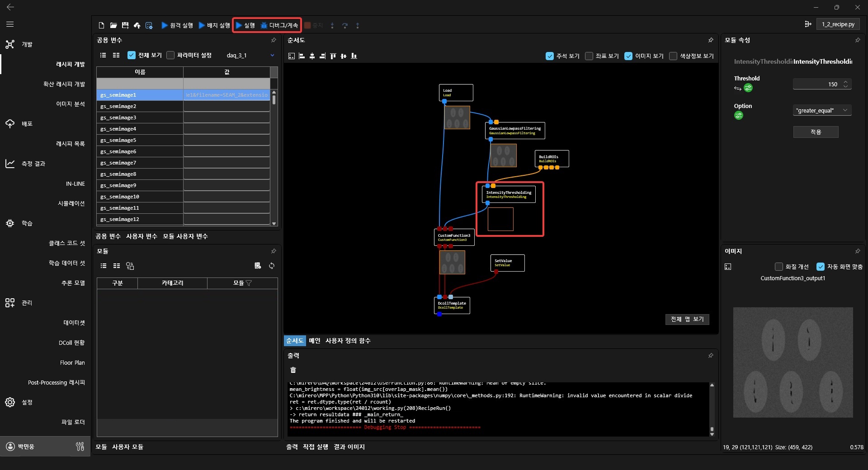This screenshot has width=868, height=470.
Task: Switch to the 사용자 변수 tab
Action: pos(142,236)
